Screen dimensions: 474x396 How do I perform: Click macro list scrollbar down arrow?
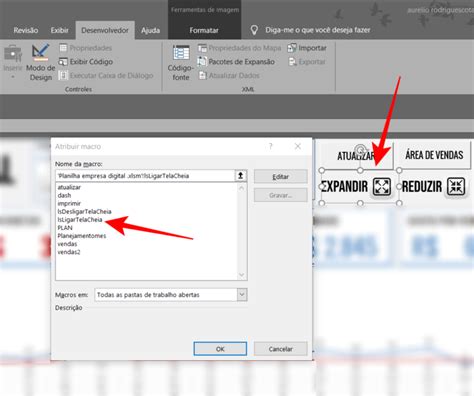(x=242, y=275)
